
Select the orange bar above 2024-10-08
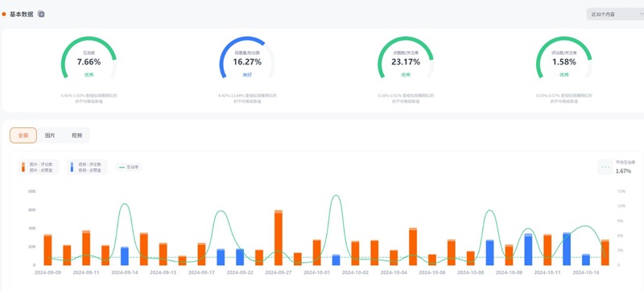(471, 258)
